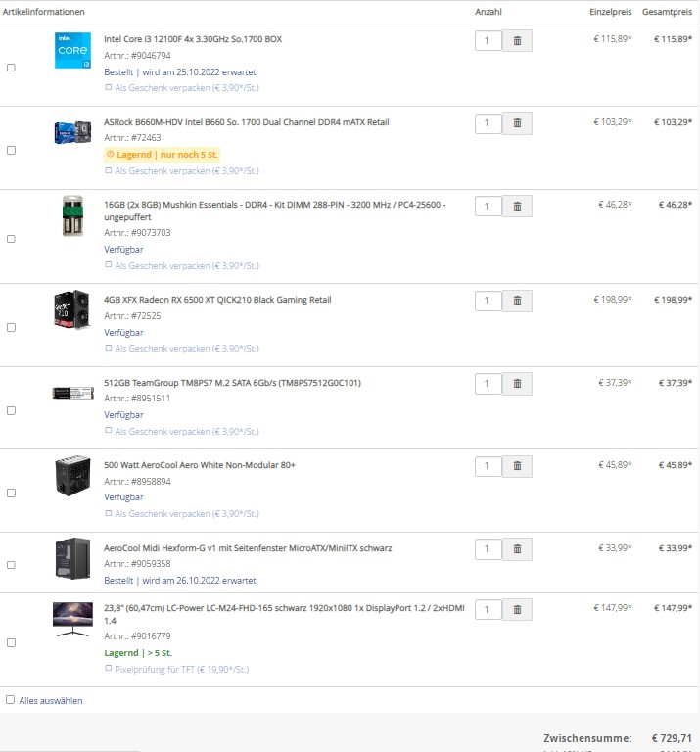Open Intel Core i3 12100F product link
Viewport: 700px width, 752px height.
tap(193, 39)
